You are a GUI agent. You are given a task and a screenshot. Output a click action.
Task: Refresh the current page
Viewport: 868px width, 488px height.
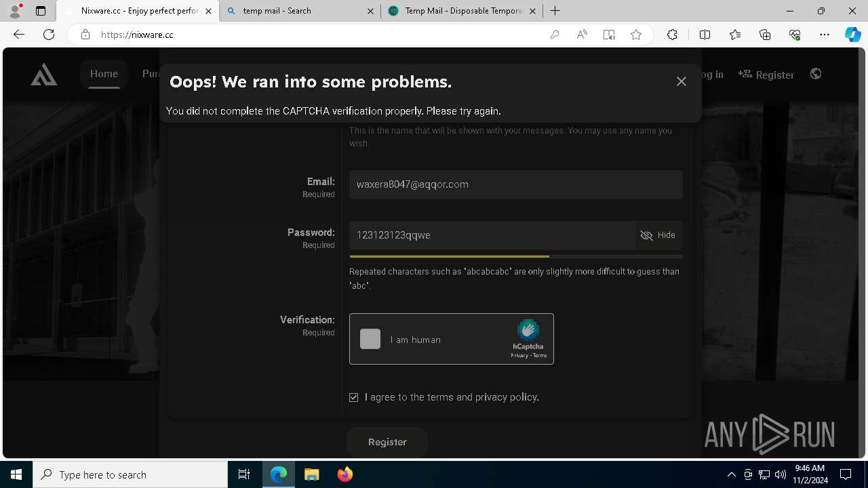tap(49, 35)
